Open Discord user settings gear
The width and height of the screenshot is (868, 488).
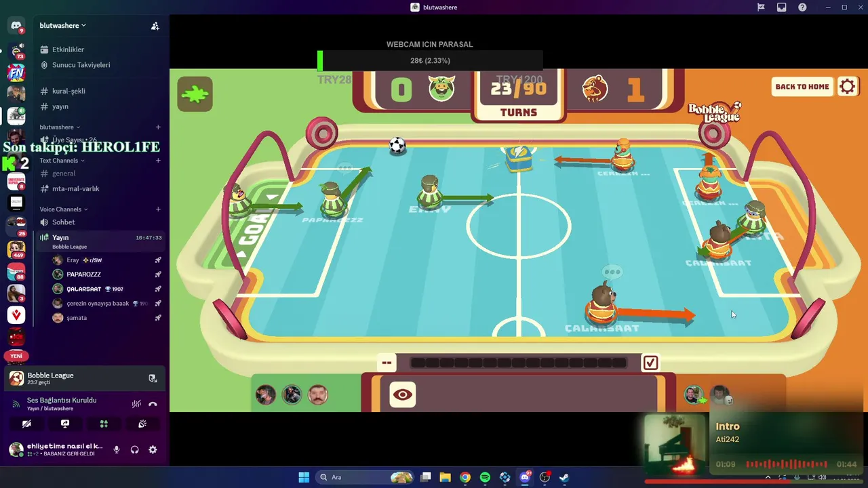coord(153,449)
